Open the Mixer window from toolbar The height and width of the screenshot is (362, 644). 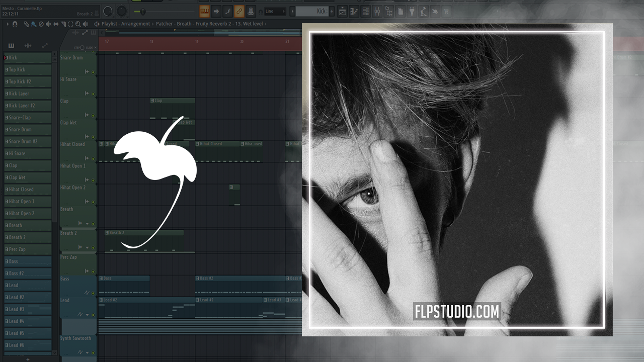pos(378,11)
